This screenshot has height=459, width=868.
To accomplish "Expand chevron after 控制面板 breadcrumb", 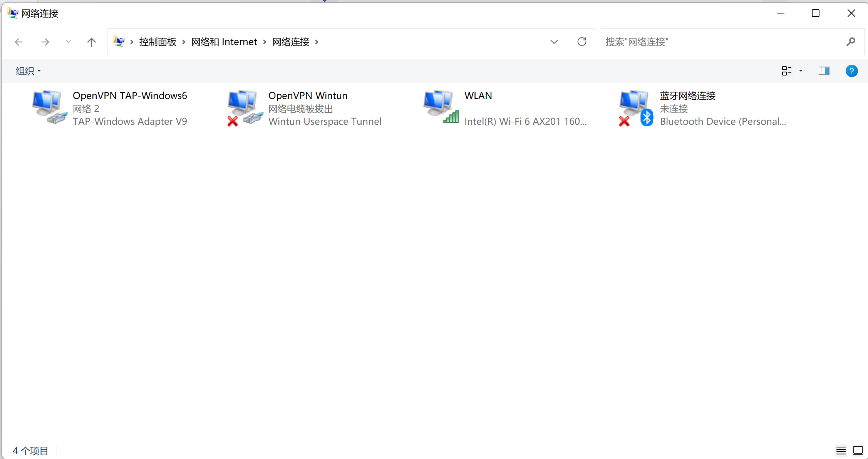I will coord(184,42).
